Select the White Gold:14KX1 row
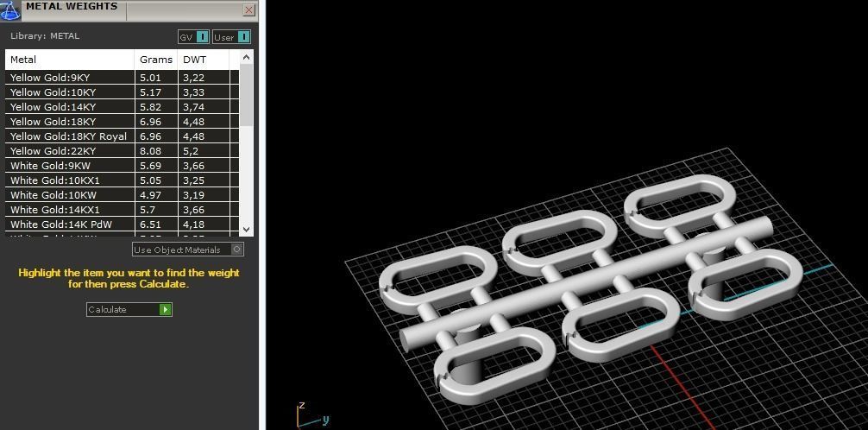Image resolution: width=868 pixels, height=430 pixels. [122, 210]
